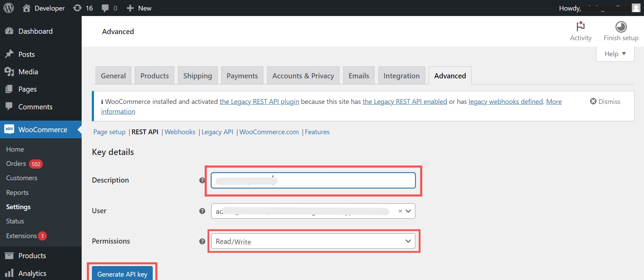Click the help icon beside Description
Image resolution: width=644 pixels, height=280 pixels.
(x=202, y=180)
